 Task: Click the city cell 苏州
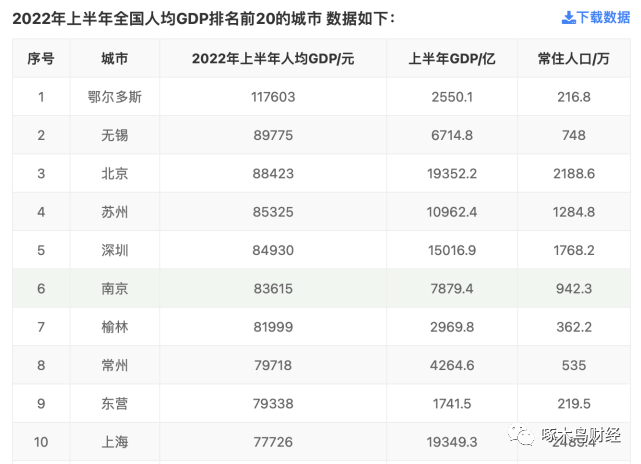coord(114,212)
